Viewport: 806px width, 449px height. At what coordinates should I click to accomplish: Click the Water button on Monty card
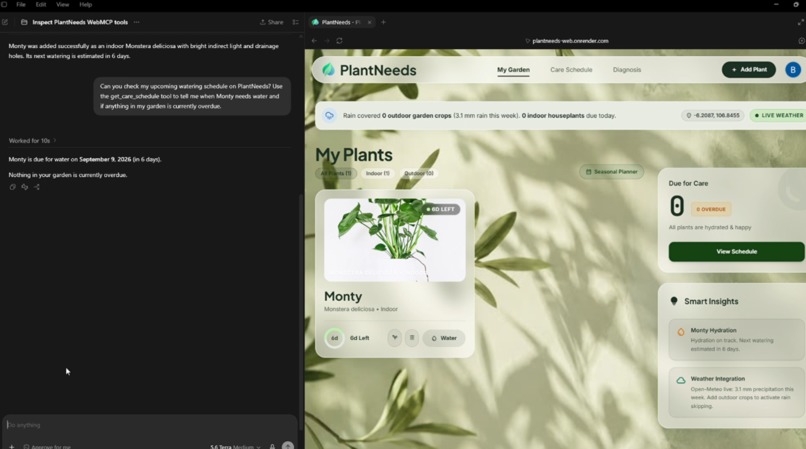point(444,338)
